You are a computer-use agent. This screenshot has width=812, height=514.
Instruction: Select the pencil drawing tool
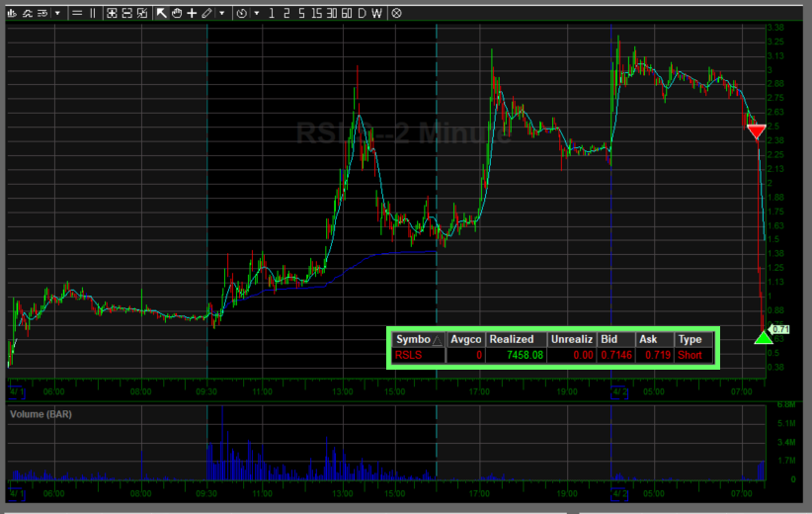(x=206, y=13)
